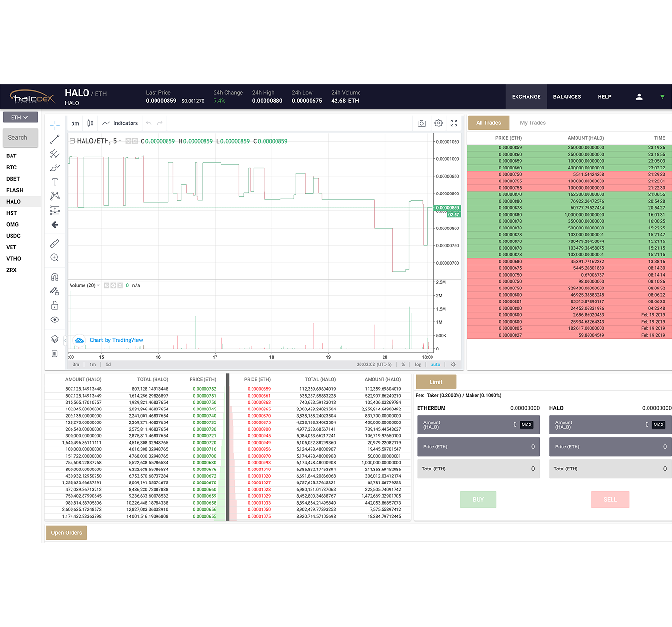Toggle auto scale on chart
This screenshot has height=627, width=672.
[435, 365]
